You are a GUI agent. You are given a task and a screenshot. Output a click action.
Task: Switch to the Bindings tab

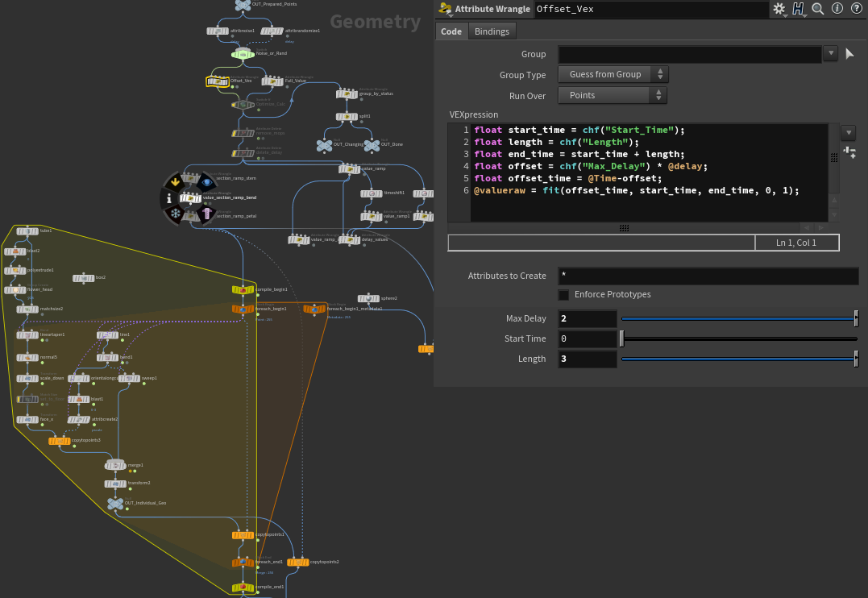point(492,31)
